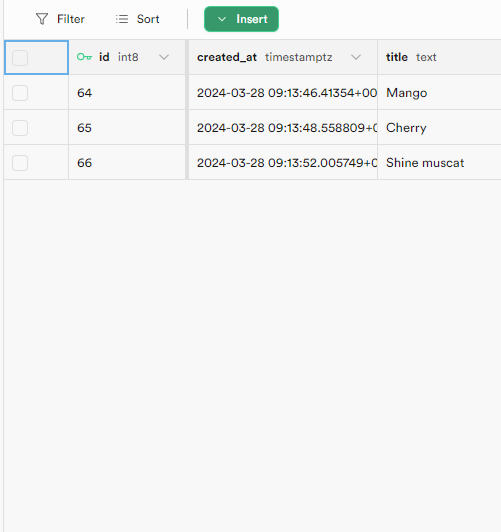Select the timestamp cell 09:13:46.41354

click(x=283, y=93)
